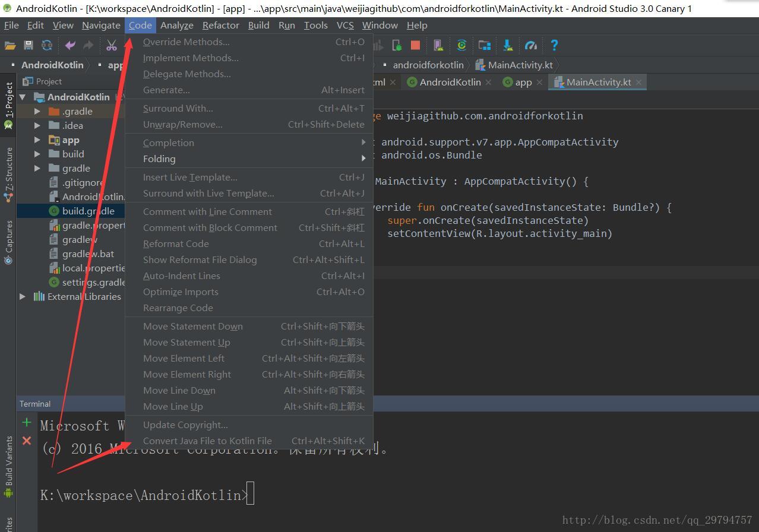Viewport: 759px width, 532px height.
Task: Click the Attach debugger to process icon
Action: click(x=397, y=45)
